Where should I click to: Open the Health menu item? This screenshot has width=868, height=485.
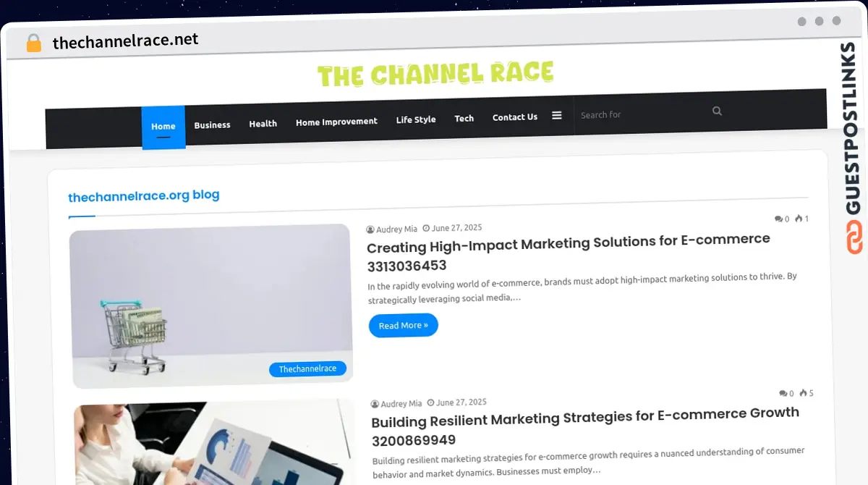tap(263, 124)
